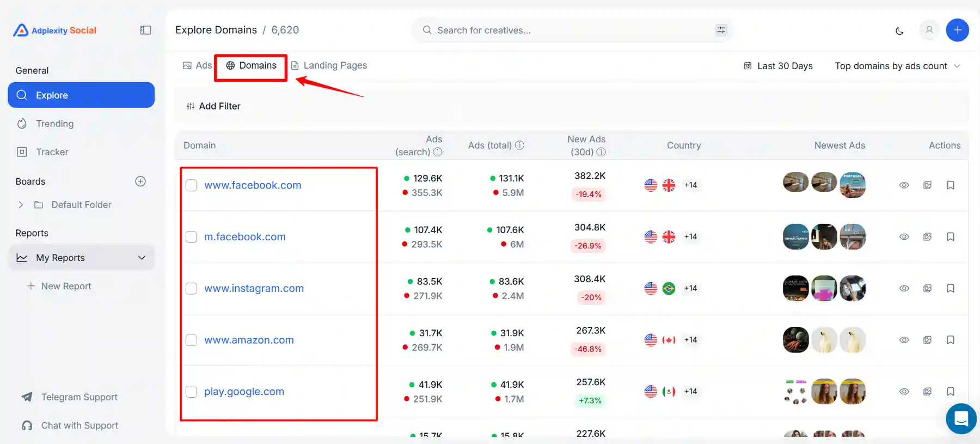This screenshot has width=980, height=444.
Task: Expand the Default Folder tree item
Action: coord(21,205)
